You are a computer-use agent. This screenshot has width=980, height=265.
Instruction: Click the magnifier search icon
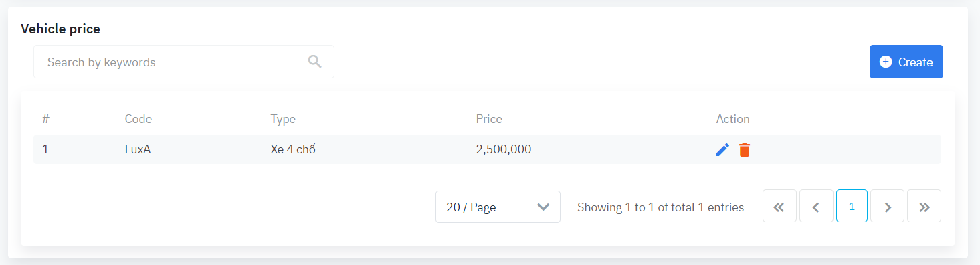(x=315, y=62)
